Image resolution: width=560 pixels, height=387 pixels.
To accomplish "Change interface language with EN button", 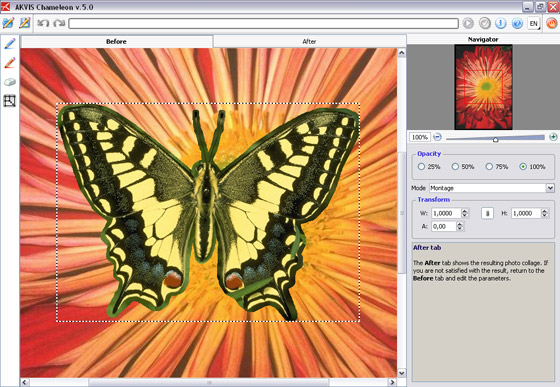I will pyautogui.click(x=534, y=24).
